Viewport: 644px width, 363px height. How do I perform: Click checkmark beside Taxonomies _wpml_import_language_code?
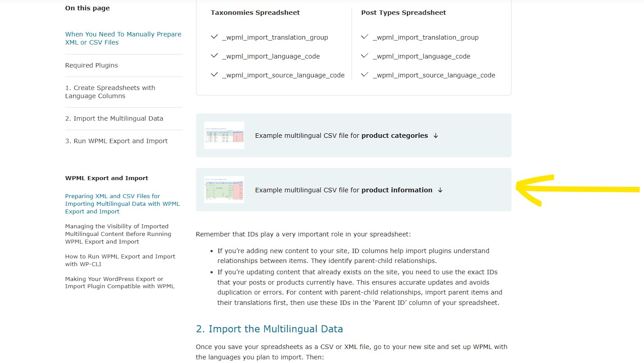point(215,56)
